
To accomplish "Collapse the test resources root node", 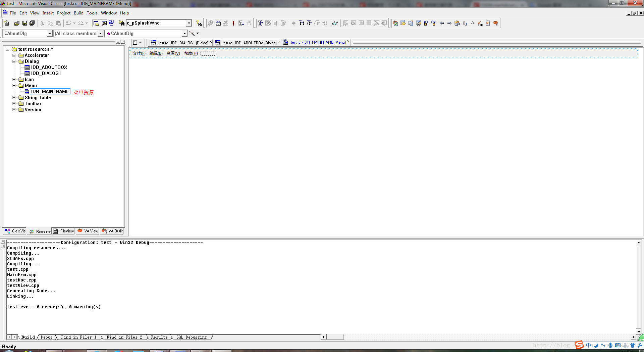I will (7, 49).
